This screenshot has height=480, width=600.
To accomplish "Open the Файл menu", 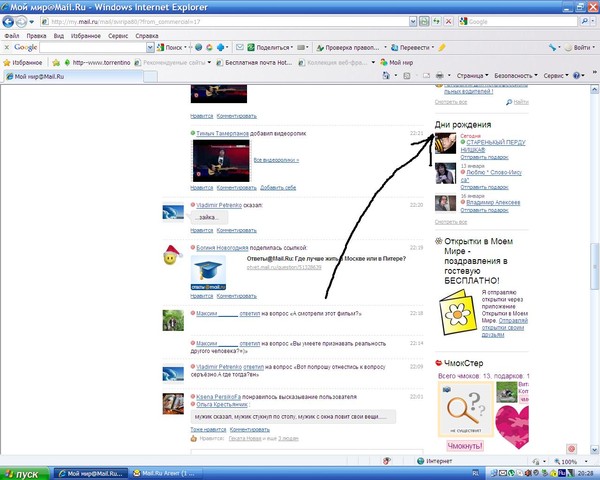I will point(12,36).
